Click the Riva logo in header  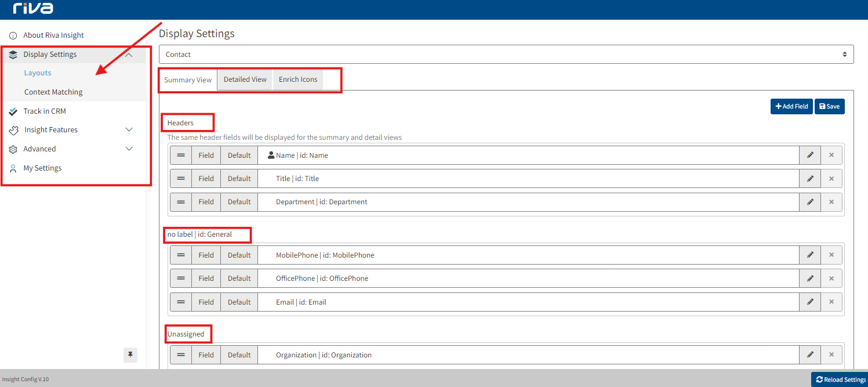pos(33,9)
